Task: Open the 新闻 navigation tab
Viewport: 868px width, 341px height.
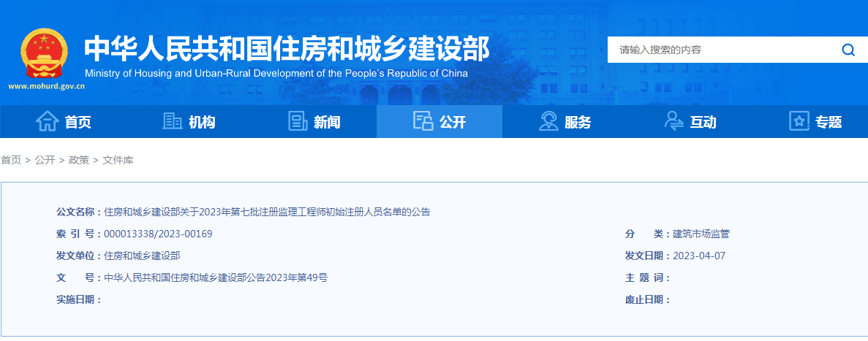Action: coord(314,122)
